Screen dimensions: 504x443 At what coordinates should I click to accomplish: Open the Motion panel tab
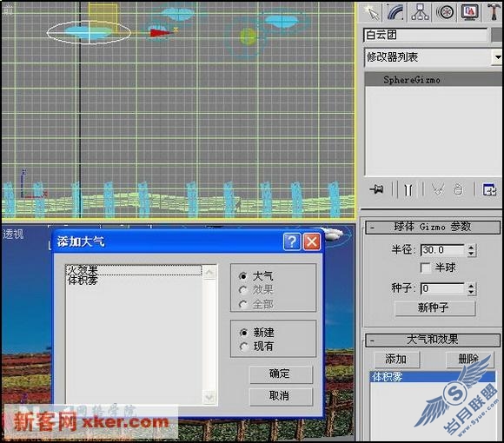point(445,12)
